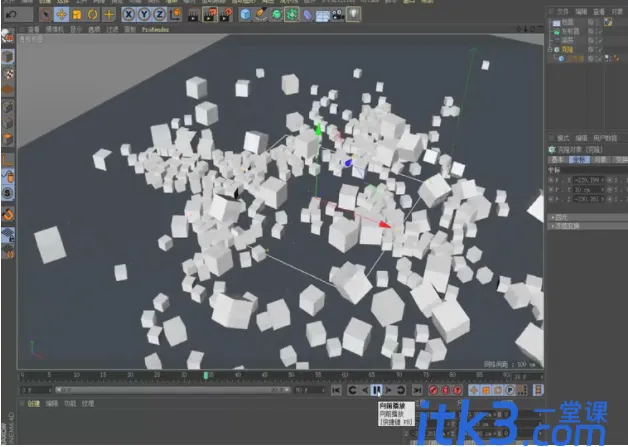Open the Deformer bend icon
The height and width of the screenshot is (447, 628).
pyautogui.click(x=307, y=15)
